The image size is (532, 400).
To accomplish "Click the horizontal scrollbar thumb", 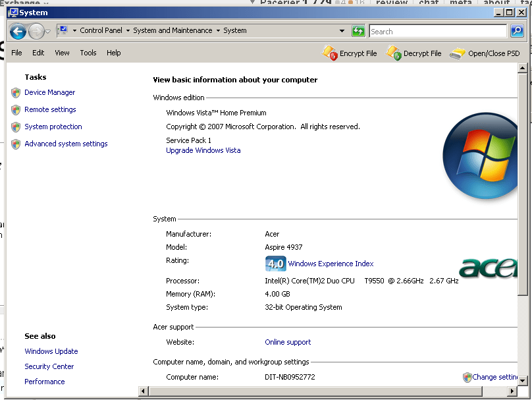I will 315,391.
